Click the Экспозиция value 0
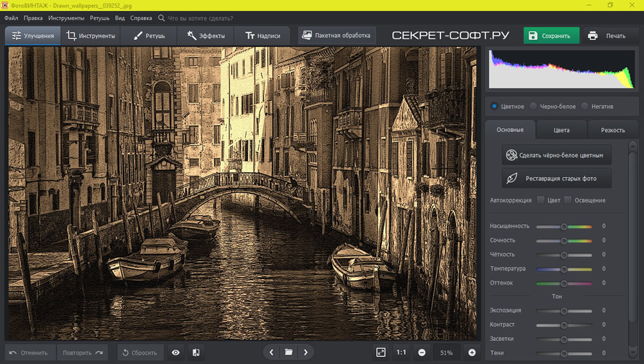 coord(604,310)
